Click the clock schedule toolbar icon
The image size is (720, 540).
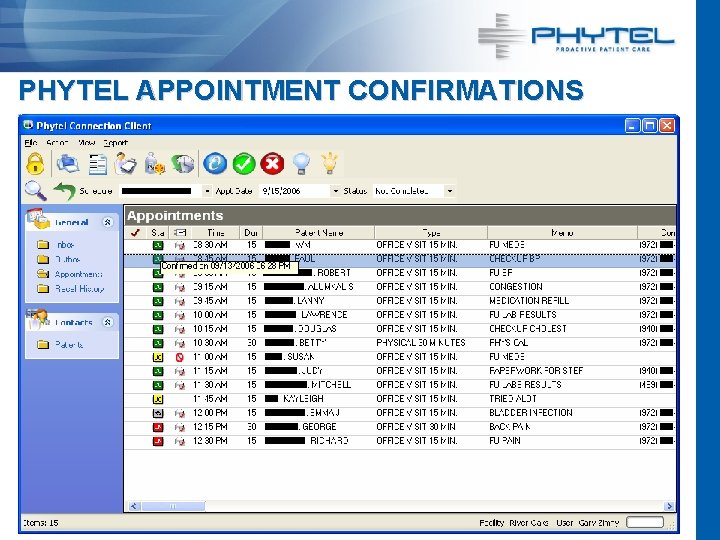click(182, 164)
